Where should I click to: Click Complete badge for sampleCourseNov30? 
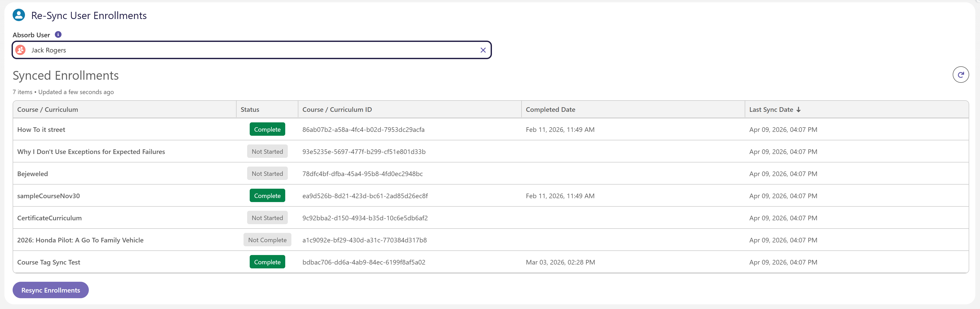pyautogui.click(x=267, y=195)
